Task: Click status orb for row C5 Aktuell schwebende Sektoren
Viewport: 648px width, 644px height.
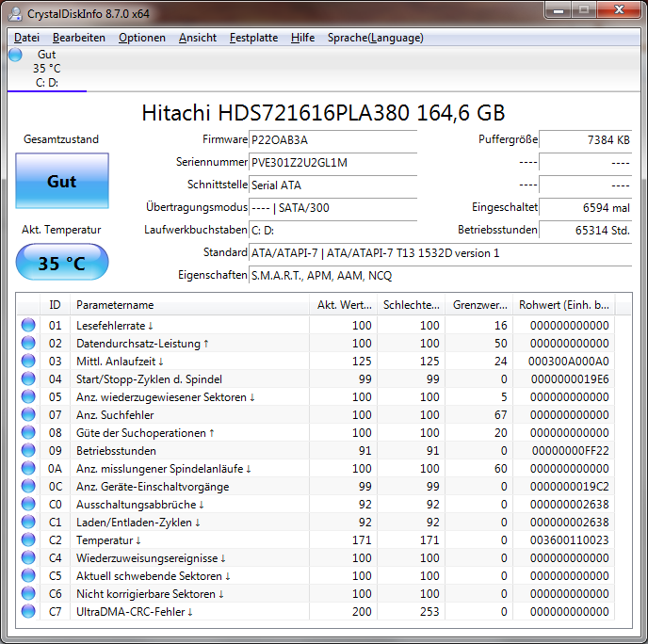Action: click(x=28, y=576)
